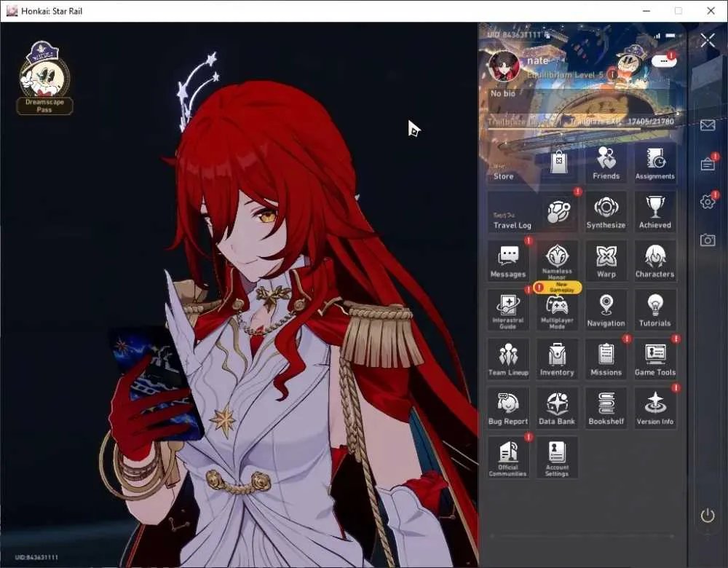
Task: Open Navigation map
Action: coord(606,310)
